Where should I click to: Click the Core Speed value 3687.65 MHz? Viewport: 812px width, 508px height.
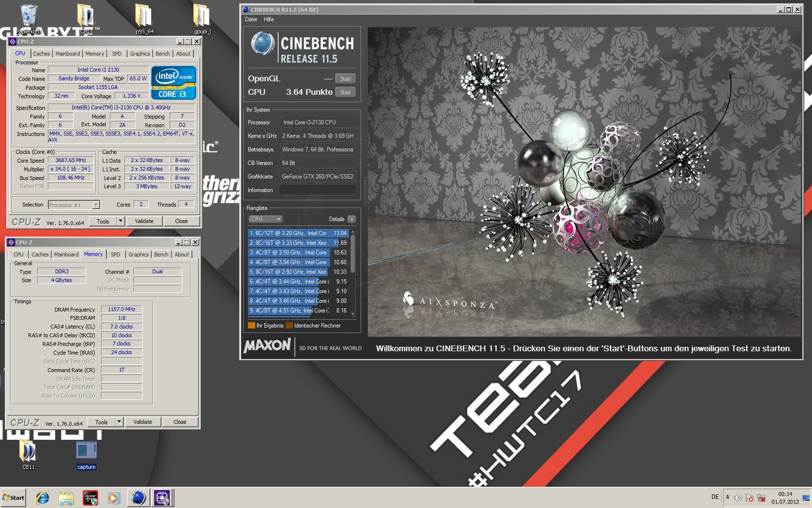(71, 160)
